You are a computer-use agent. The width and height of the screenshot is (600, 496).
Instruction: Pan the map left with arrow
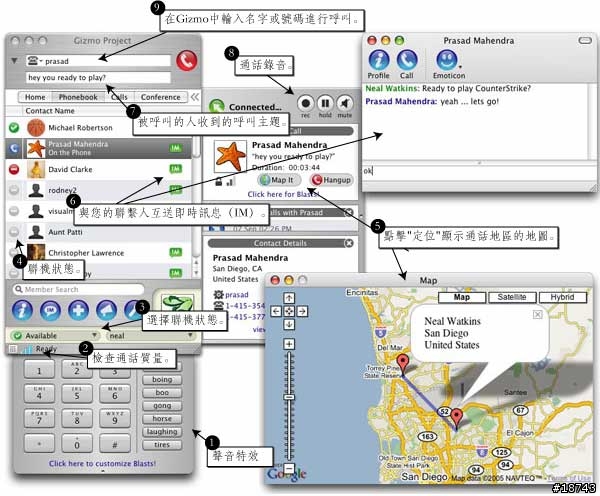276,311
